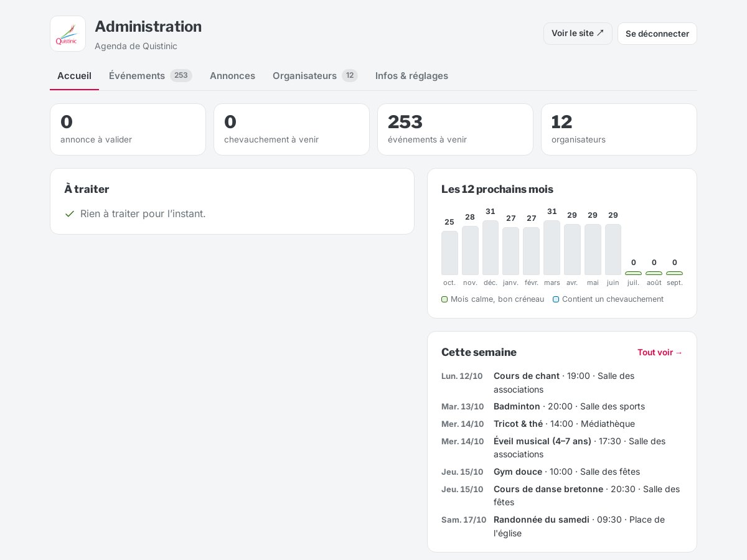The width and height of the screenshot is (747, 560).
Task: Click the Cours de danse bretonne event
Action: click(562, 496)
